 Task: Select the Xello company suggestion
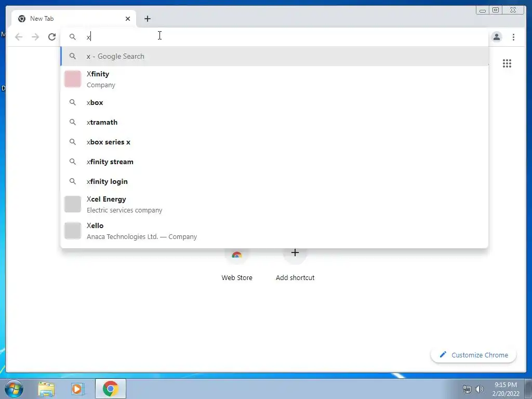(x=274, y=231)
